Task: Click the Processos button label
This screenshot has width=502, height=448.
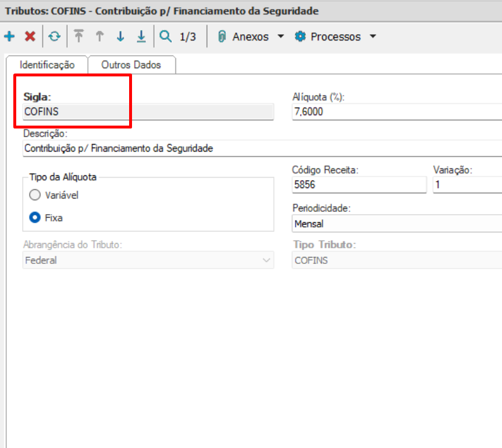Action: 335,36
